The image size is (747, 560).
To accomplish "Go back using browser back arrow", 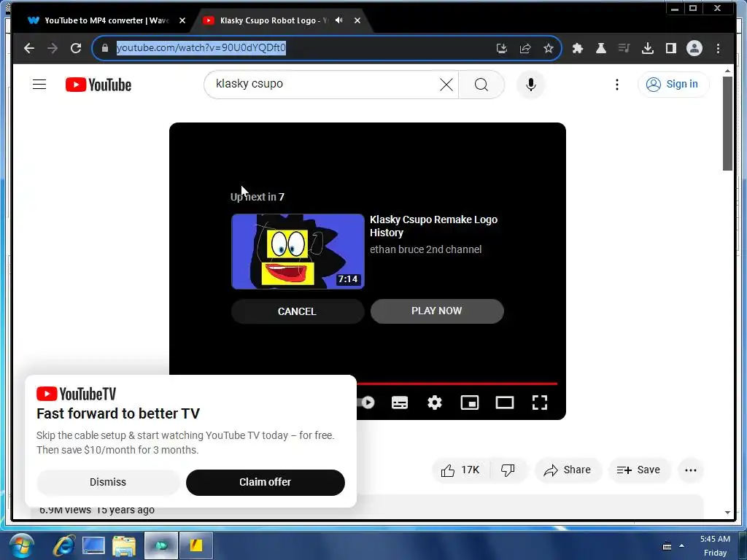I will click(29, 48).
